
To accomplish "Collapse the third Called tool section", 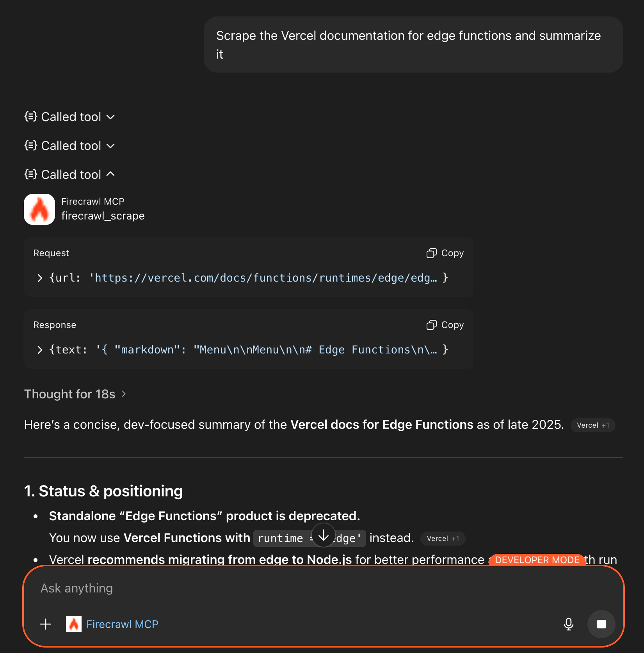I will 110,174.
